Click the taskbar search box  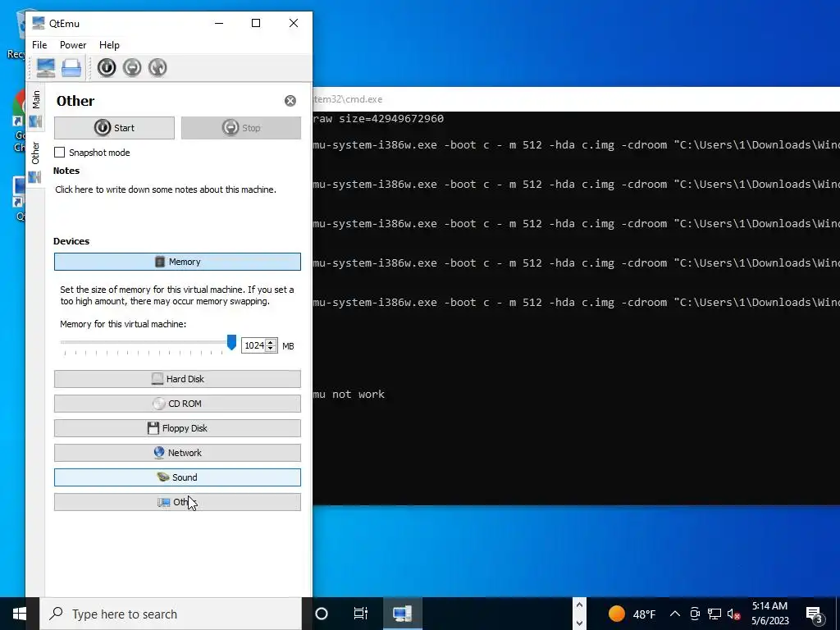[x=171, y=614]
